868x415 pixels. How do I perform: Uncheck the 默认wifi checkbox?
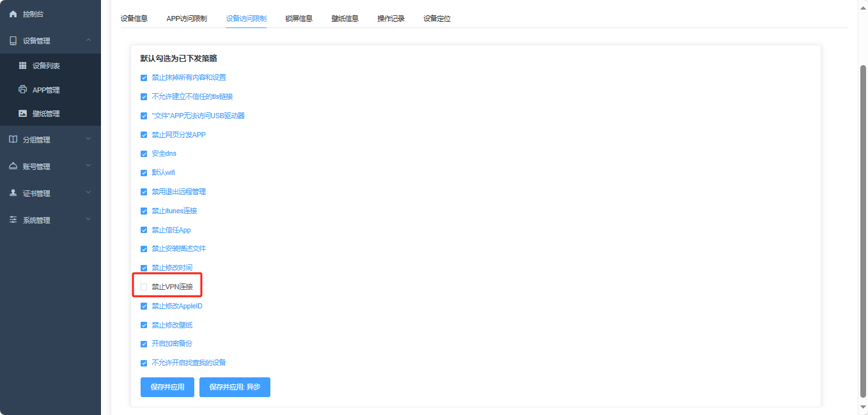(x=144, y=173)
